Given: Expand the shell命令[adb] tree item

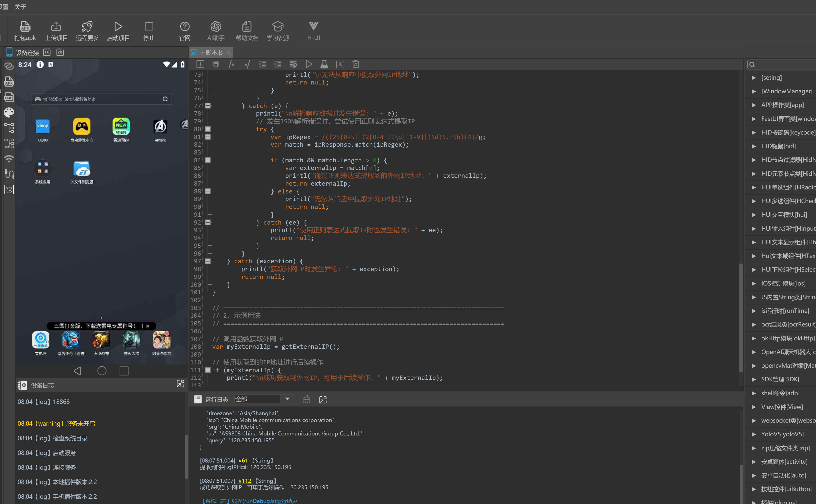Looking at the screenshot, I should [x=754, y=393].
